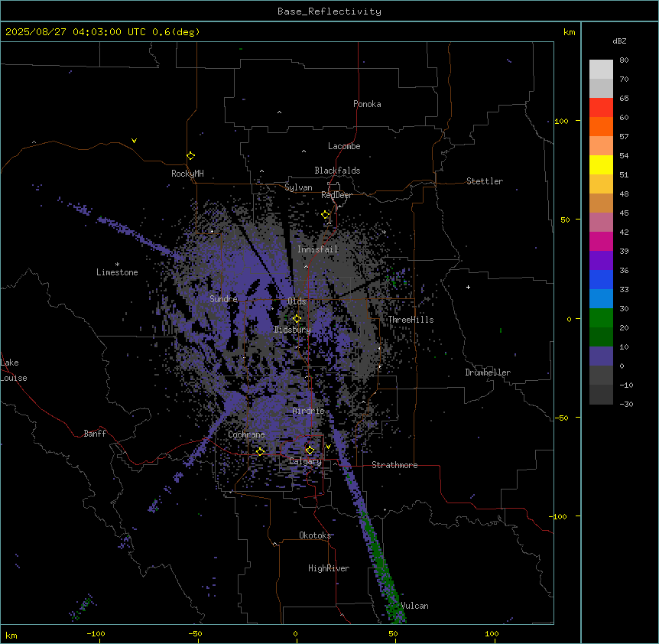Screen dimensions: 659x644
Task: Pick the orange 60 dBZ legend swatch
Action: (x=601, y=126)
